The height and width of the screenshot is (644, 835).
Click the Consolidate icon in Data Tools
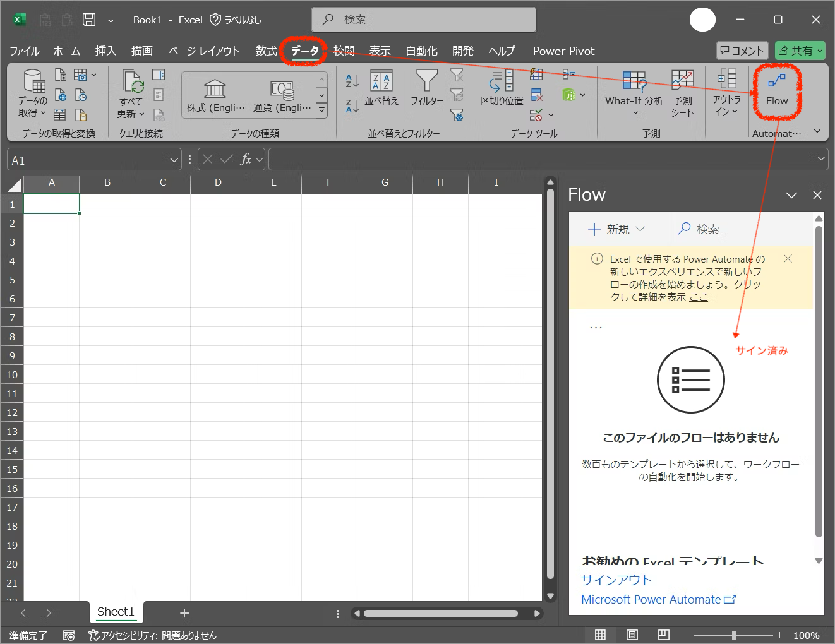click(569, 75)
